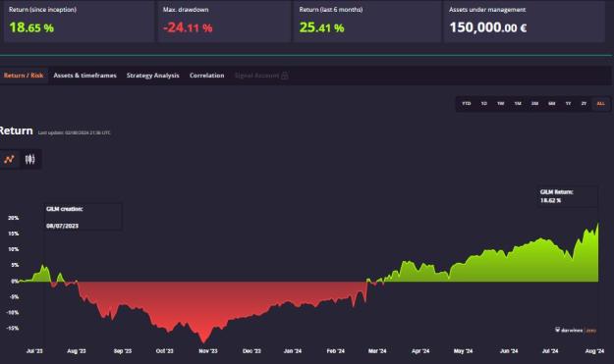Select the 1W time range

[501, 104]
